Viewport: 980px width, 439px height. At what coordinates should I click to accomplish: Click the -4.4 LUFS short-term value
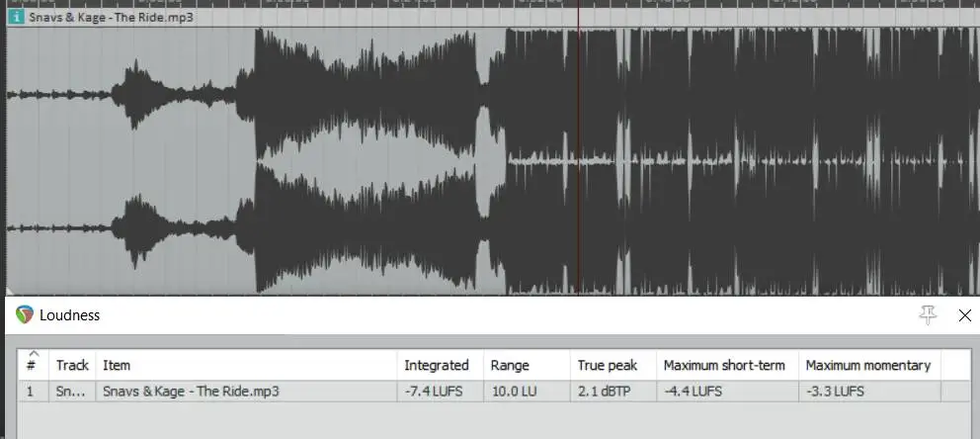pyautogui.click(x=693, y=391)
